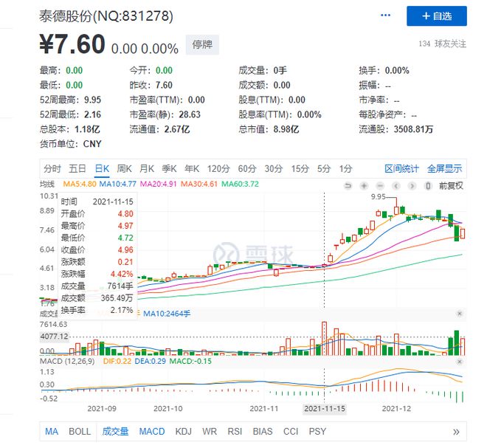Click the DIF:0.22 MACD legend
Screen dimensions: 487x448
(x=117, y=362)
